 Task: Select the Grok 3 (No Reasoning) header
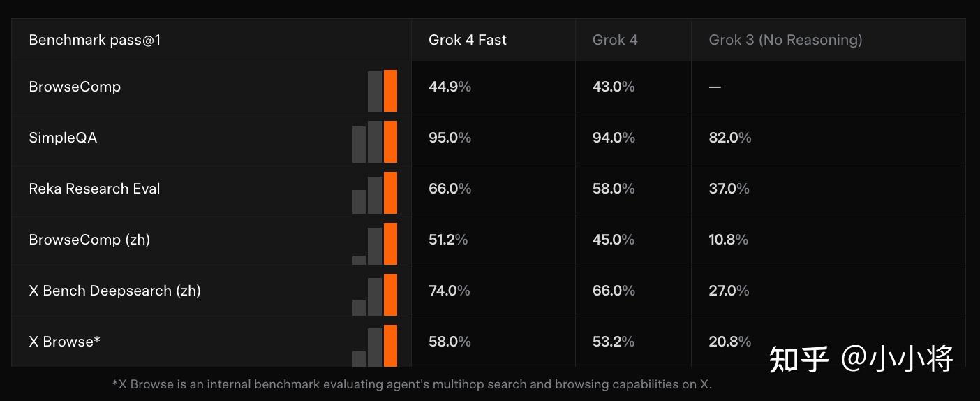point(785,40)
